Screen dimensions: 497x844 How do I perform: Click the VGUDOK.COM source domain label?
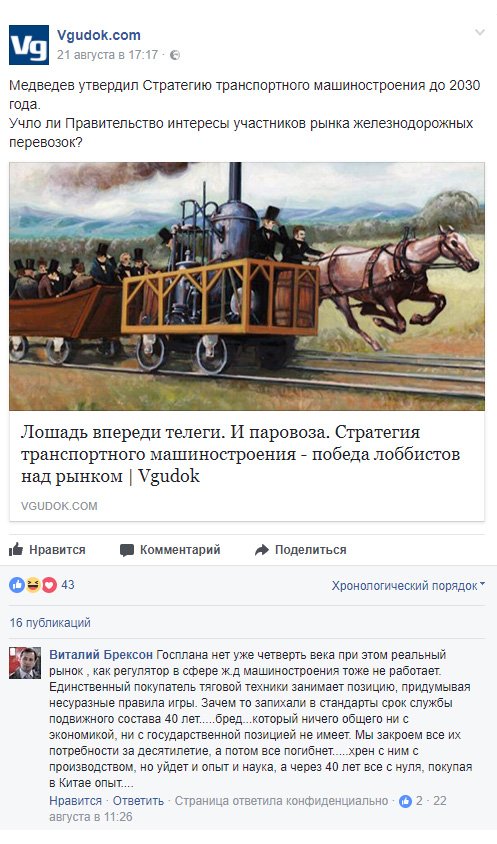(59, 506)
